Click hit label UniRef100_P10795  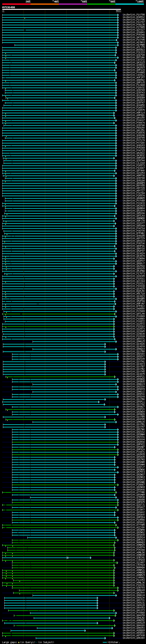pos(134,40)
